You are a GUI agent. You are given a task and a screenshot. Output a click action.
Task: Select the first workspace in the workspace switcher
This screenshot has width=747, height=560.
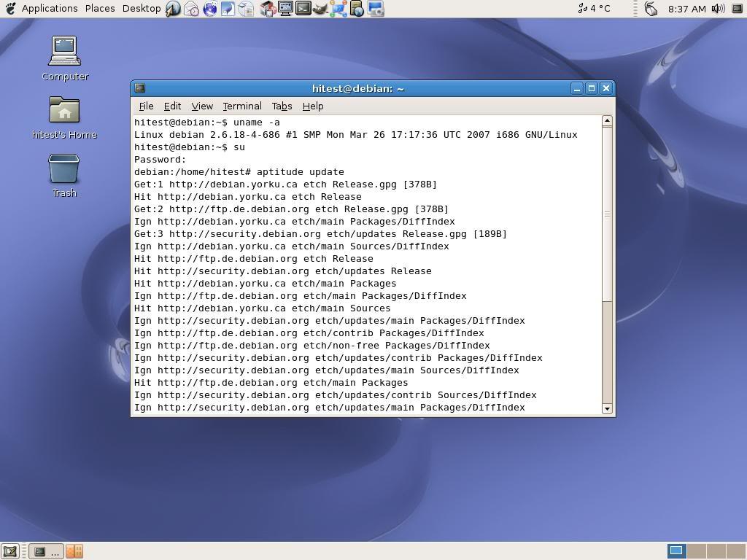676,551
